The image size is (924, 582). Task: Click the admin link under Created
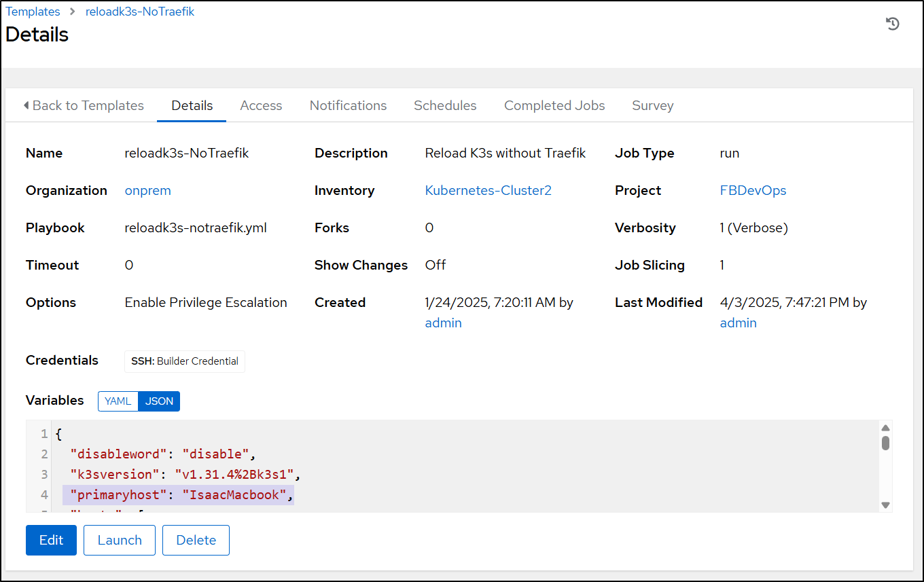tap(443, 323)
